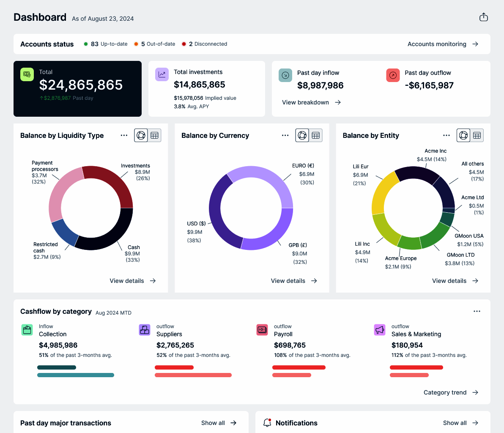Click the Collection inflow category icon
The width and height of the screenshot is (504, 433).
pos(27,330)
